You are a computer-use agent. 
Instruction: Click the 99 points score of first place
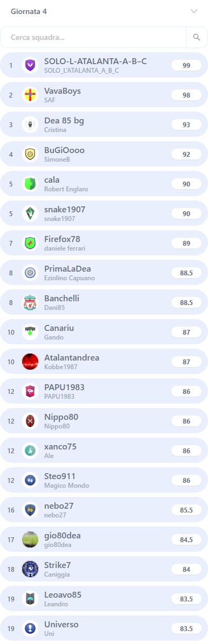186,65
